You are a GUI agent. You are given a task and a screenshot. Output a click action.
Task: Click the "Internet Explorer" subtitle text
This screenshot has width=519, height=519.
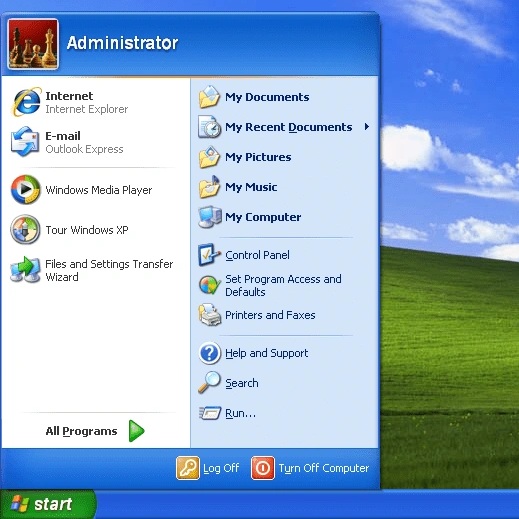(x=87, y=109)
